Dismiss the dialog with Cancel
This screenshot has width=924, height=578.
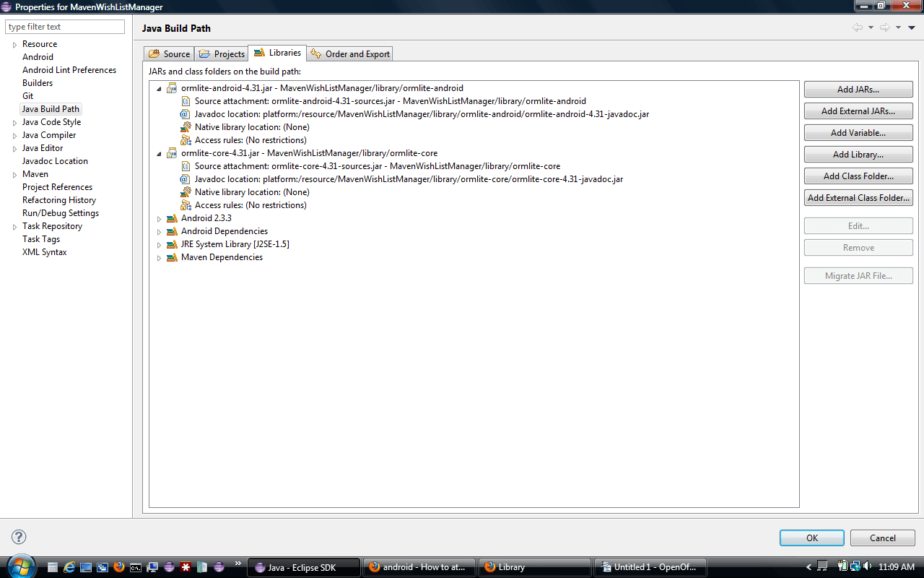click(883, 538)
